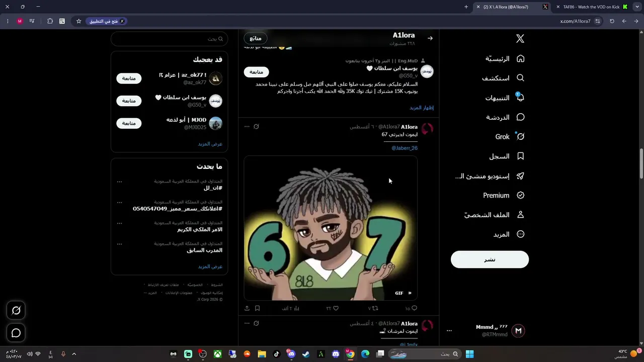Screen dimensions: 644x362
Task: Click the نشر (Post) button
Action: tap(490, 259)
